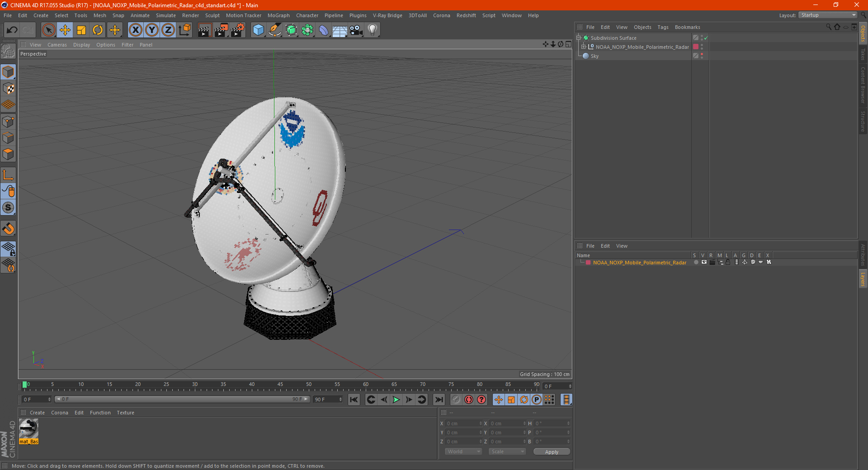Add a light object
This screenshot has width=868, height=470.
(x=373, y=30)
